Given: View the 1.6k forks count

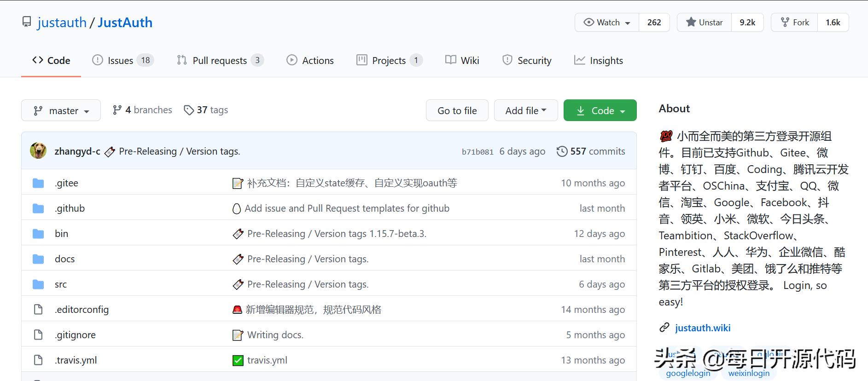Looking at the screenshot, I should point(833,23).
